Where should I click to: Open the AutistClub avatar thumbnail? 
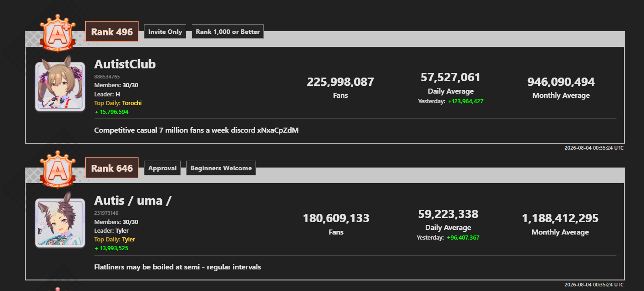pyautogui.click(x=60, y=87)
